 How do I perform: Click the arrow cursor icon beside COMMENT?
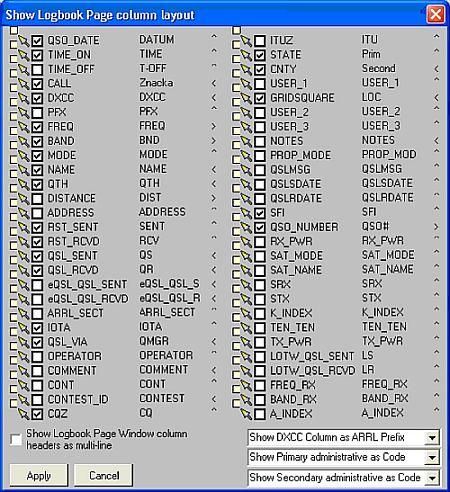(23, 370)
